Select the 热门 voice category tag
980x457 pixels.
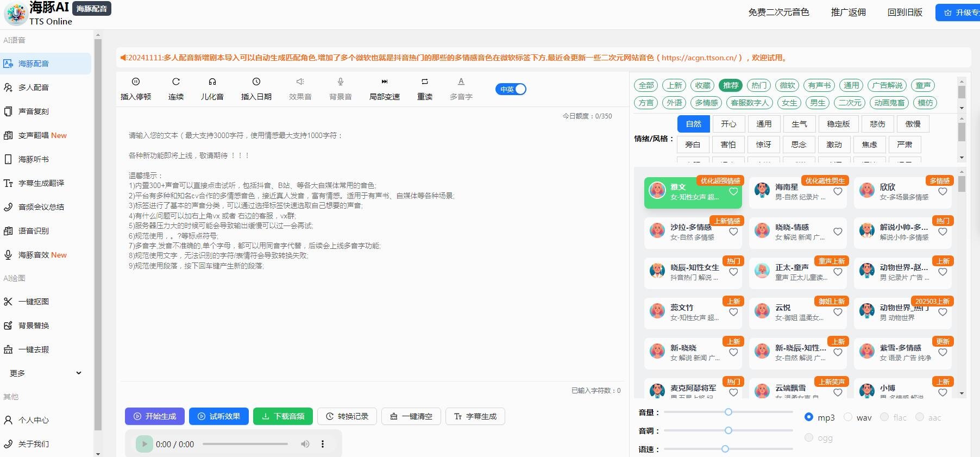coord(759,85)
